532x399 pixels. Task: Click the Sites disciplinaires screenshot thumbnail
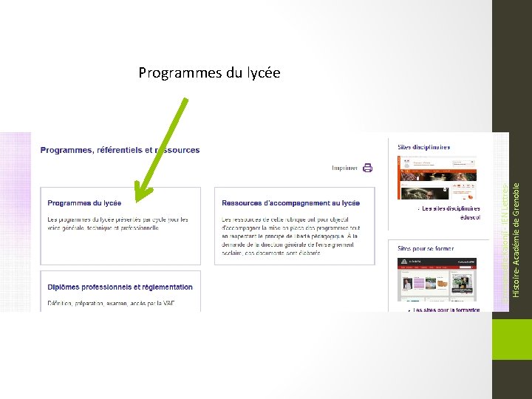pyautogui.click(x=437, y=178)
